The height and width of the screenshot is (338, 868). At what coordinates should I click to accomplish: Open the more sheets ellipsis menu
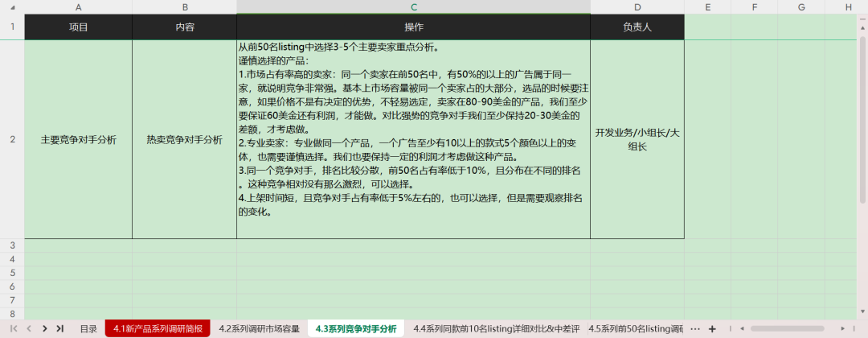click(696, 328)
